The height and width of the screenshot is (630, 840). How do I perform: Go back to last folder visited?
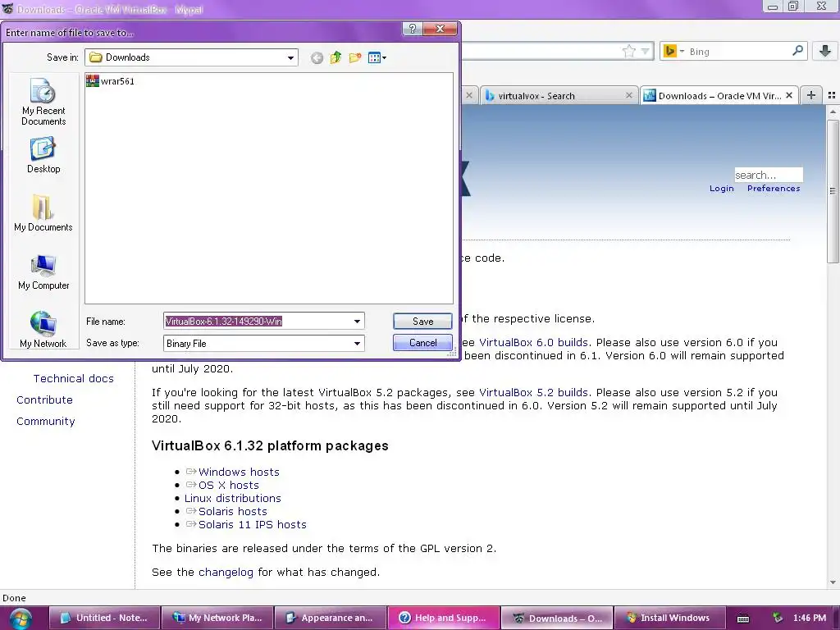click(317, 58)
